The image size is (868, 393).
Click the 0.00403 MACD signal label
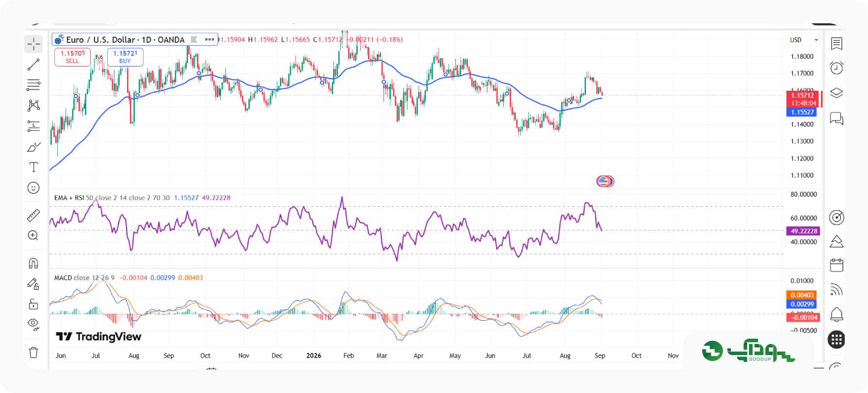(x=802, y=295)
